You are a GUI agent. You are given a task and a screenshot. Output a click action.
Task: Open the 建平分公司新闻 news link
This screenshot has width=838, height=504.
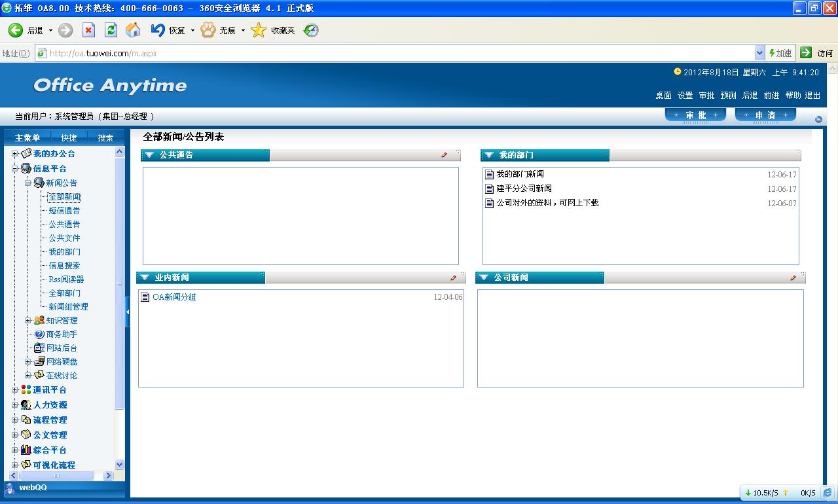pos(524,189)
